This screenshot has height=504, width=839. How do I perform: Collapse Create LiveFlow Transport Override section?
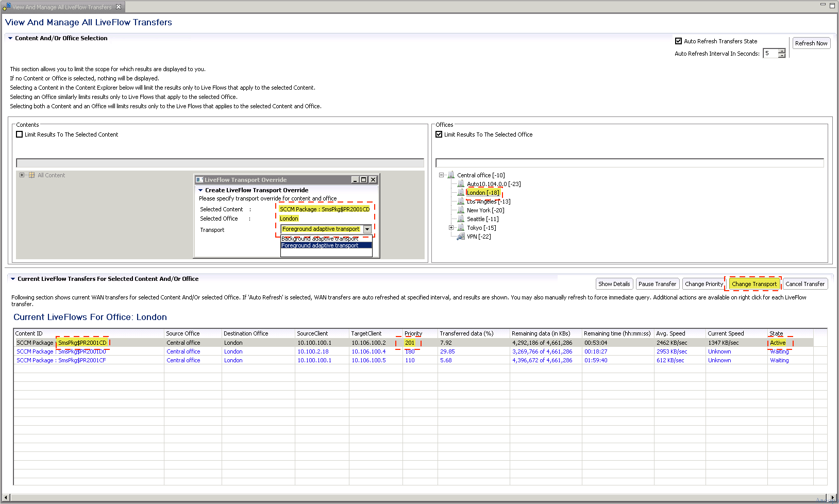200,190
